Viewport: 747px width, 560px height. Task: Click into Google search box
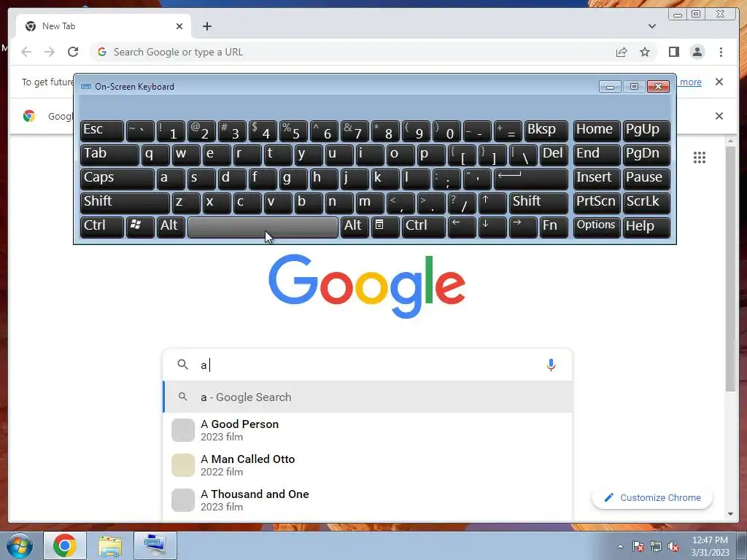[x=367, y=365]
